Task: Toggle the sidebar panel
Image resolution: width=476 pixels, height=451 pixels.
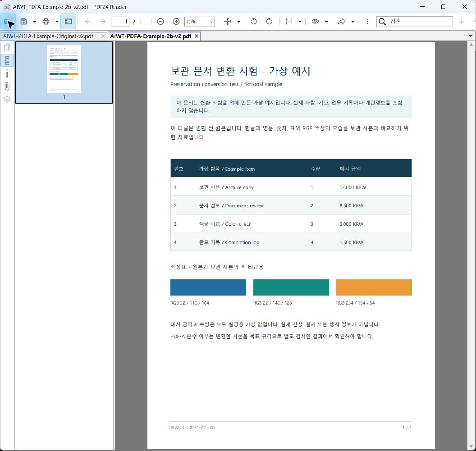Action: [69, 22]
